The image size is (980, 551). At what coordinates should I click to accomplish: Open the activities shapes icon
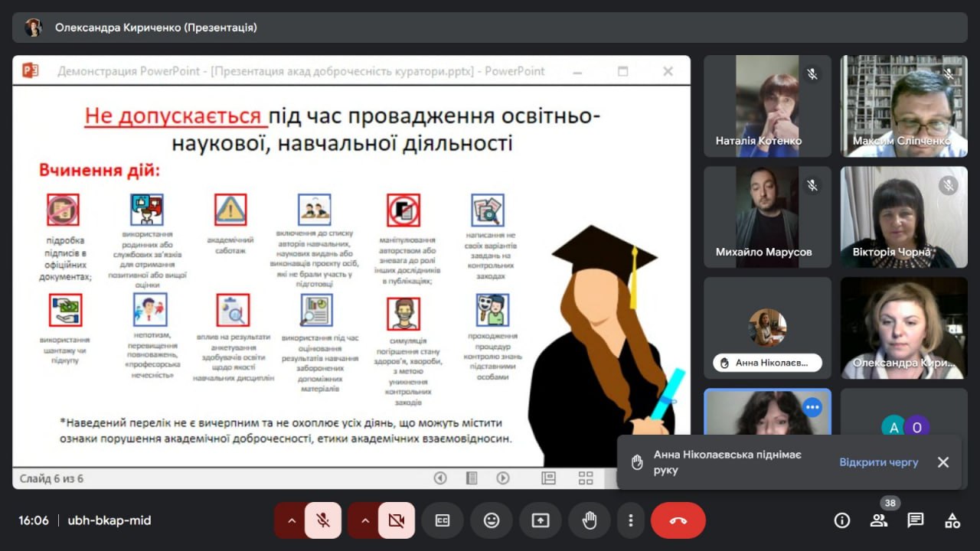click(952, 520)
